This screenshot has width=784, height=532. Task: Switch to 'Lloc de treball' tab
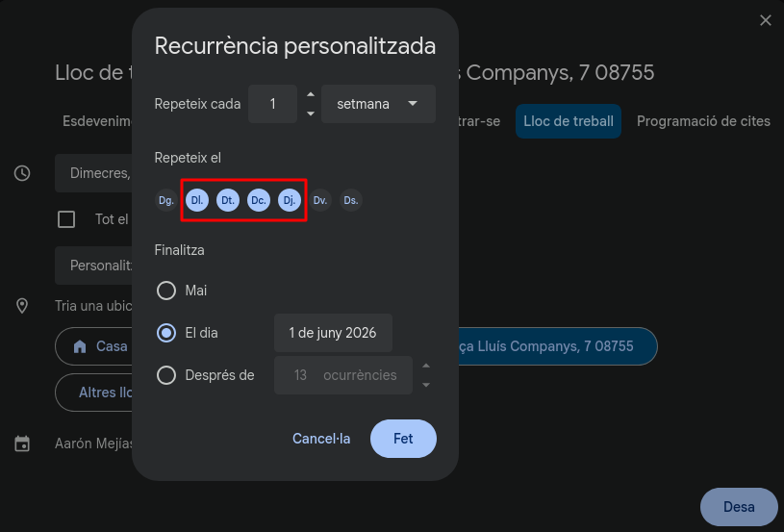click(568, 122)
